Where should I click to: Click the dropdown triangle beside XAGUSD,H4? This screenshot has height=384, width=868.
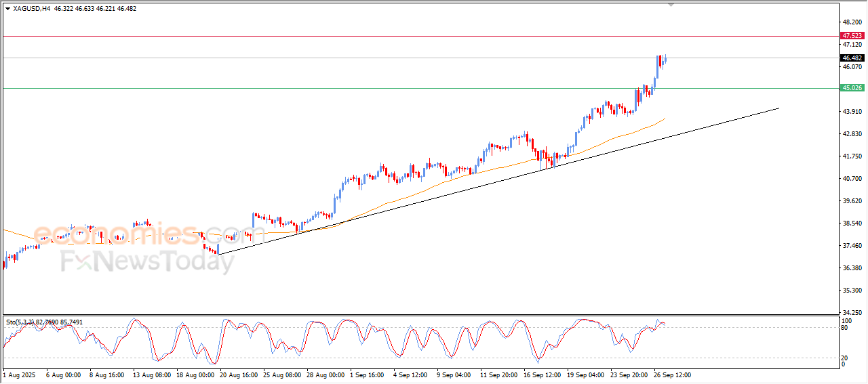pyautogui.click(x=7, y=9)
